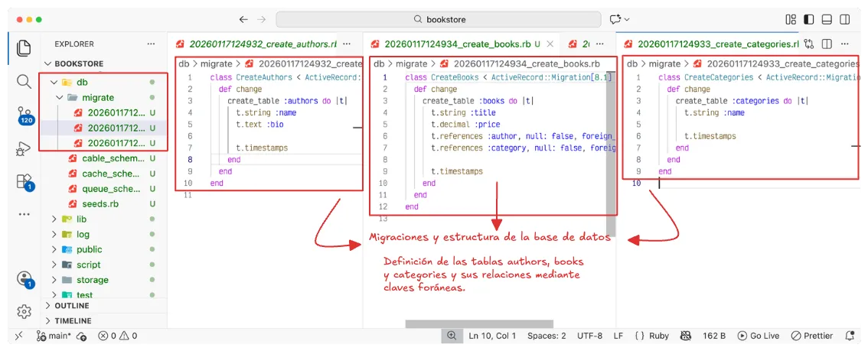Click the Customize Layout icon
The height and width of the screenshot is (351, 868).
(791, 19)
